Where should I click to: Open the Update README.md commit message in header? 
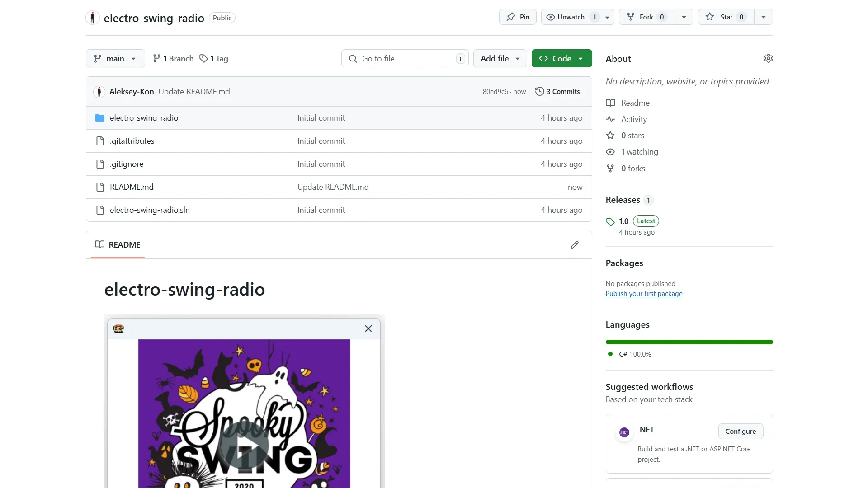pyautogui.click(x=194, y=91)
